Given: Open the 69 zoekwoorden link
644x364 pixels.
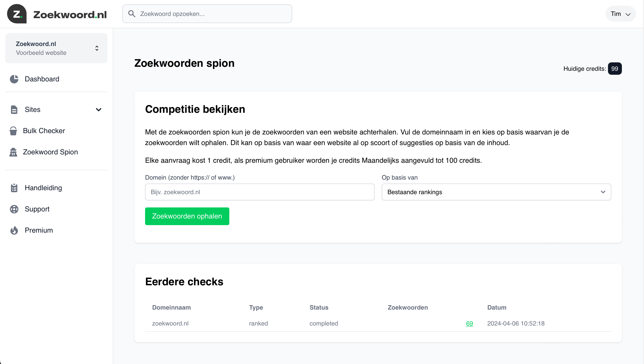Looking at the screenshot, I should [x=469, y=323].
